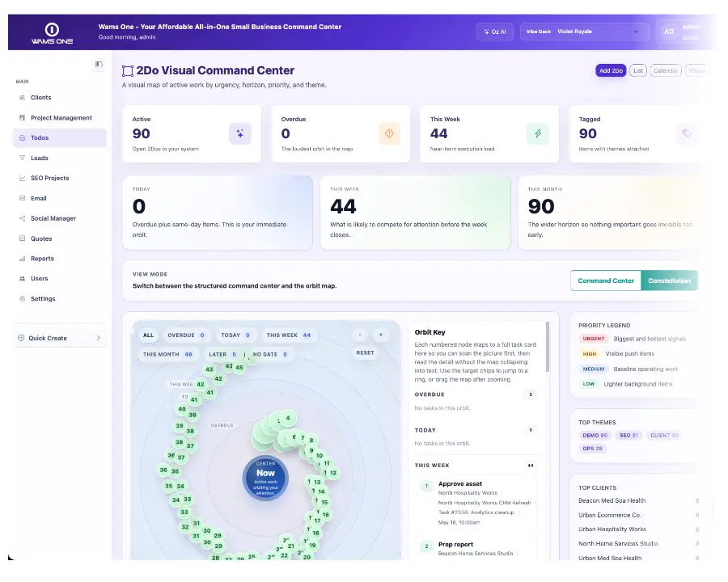Click the Settings gear icon

pyautogui.click(x=23, y=299)
